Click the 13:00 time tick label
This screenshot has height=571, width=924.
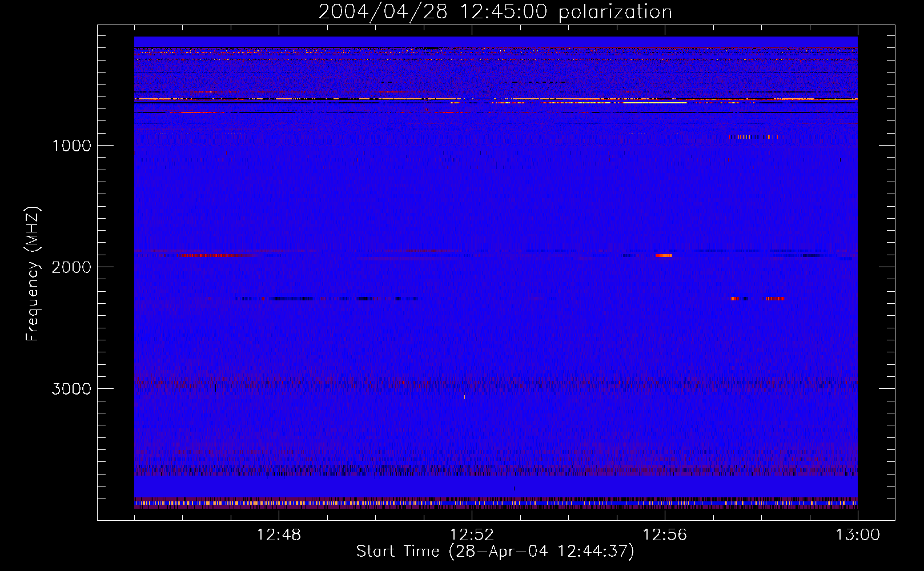coord(858,535)
